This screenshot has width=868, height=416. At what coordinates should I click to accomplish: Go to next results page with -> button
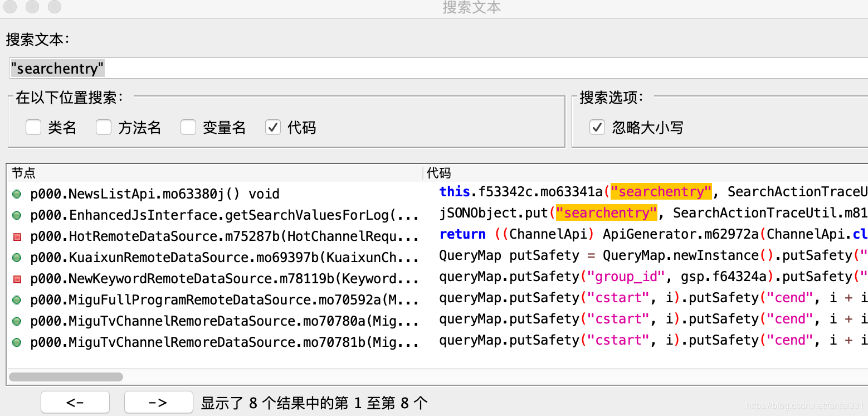pos(158,402)
